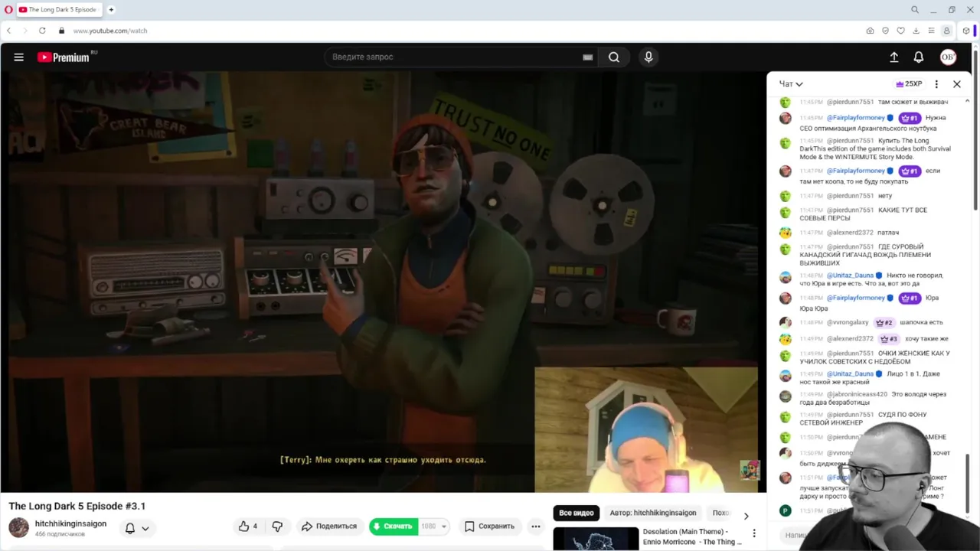
Task: Click the green Скачать download button
Action: [394, 526]
